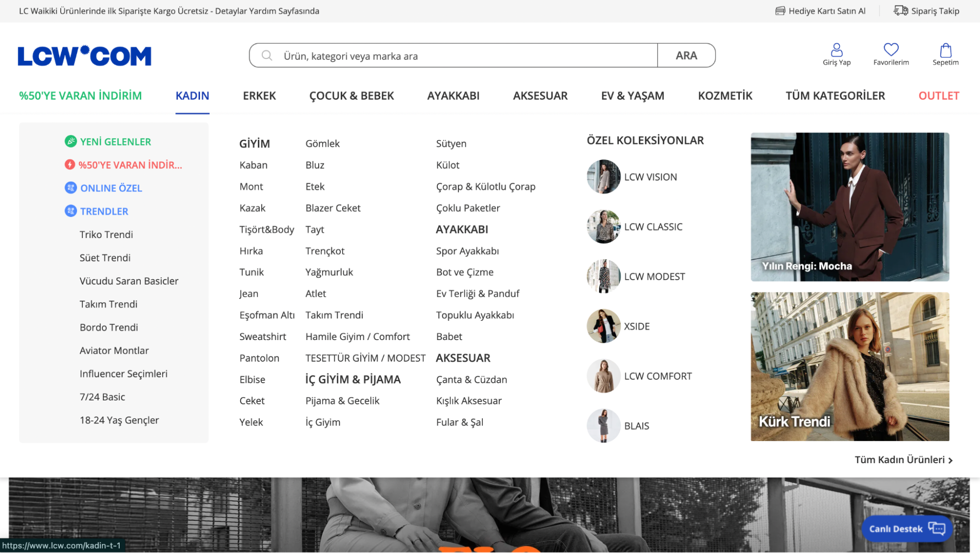Open the Kürk Trendi banner
980x553 pixels.
tap(850, 367)
